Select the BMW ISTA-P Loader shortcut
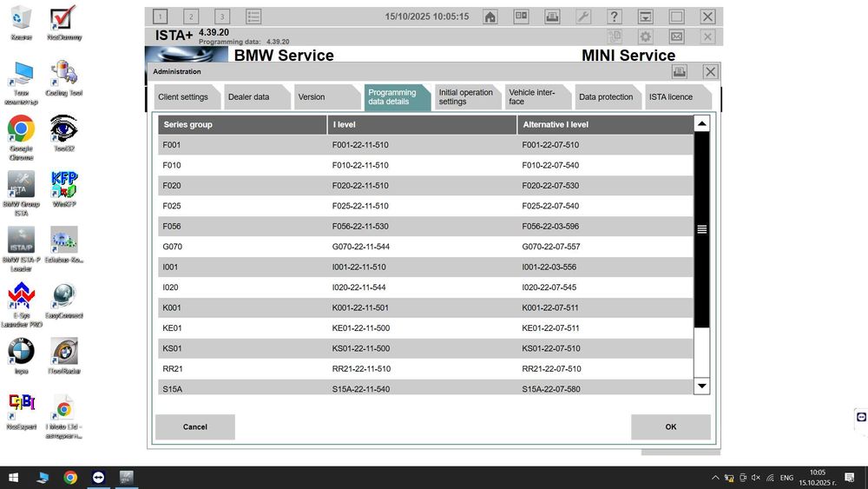The image size is (868, 489). [21, 248]
